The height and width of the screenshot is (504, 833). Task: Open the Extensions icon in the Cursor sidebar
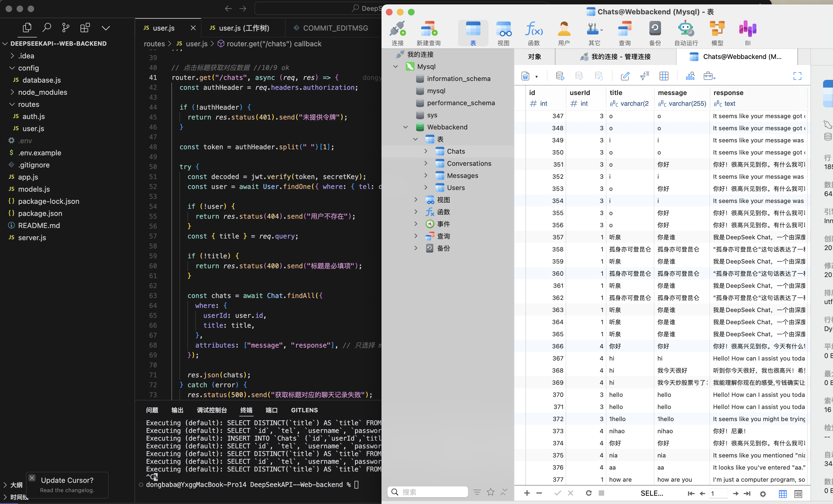[85, 28]
